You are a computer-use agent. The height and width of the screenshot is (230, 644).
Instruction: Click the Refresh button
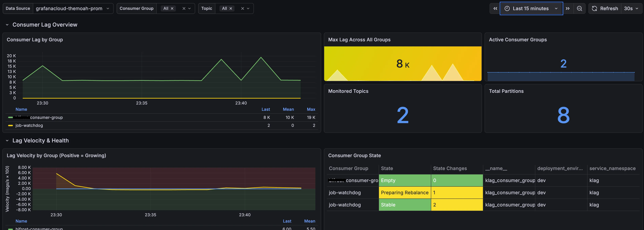click(x=605, y=8)
